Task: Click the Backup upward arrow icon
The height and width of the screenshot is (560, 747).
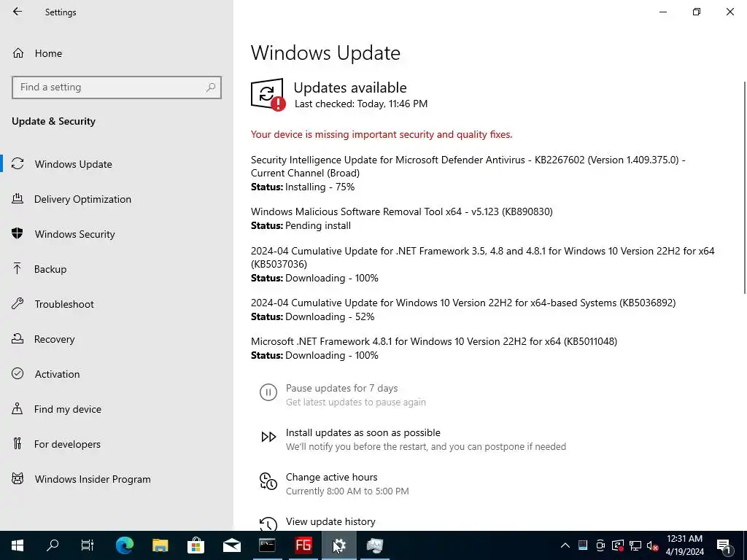Action: [18, 268]
